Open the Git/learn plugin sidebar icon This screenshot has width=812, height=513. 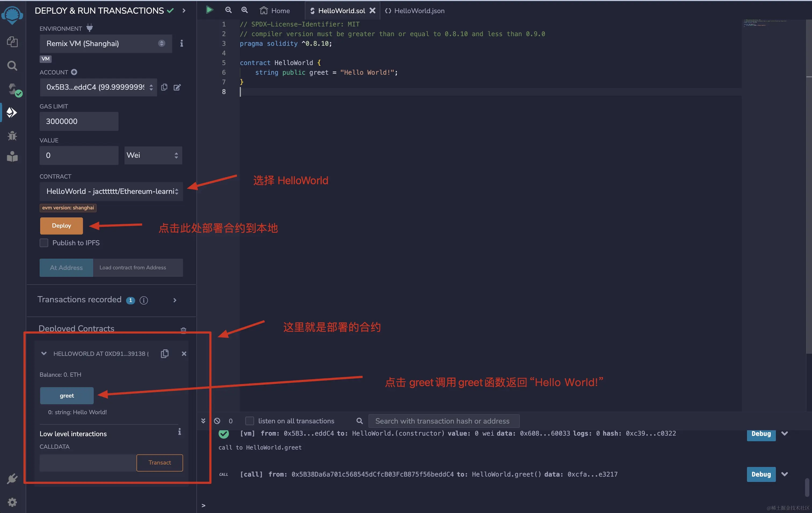(x=12, y=157)
